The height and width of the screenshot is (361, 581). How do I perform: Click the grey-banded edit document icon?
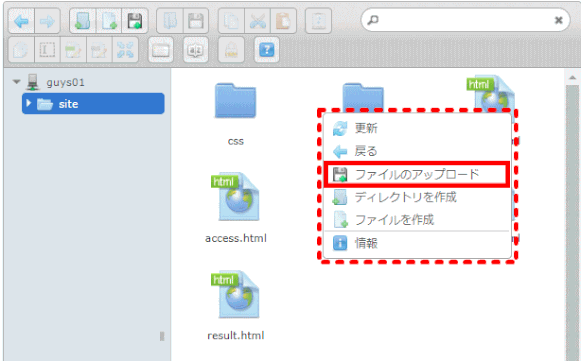pyautogui.click(x=99, y=50)
